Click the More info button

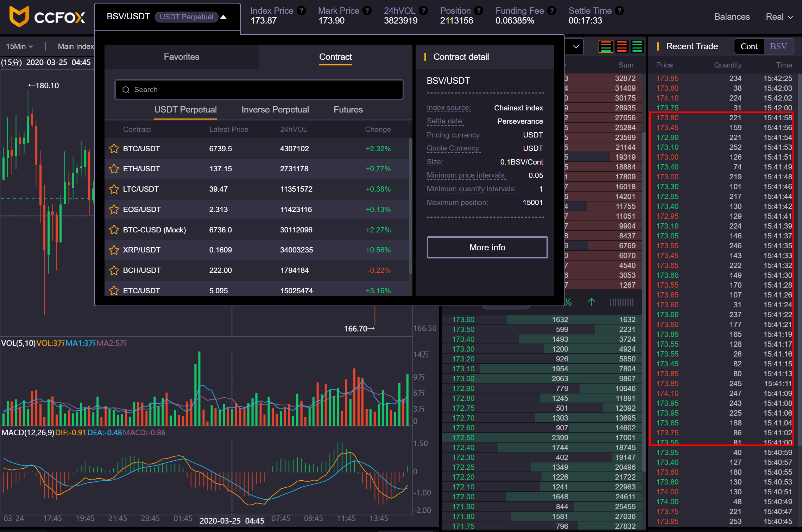pos(487,248)
